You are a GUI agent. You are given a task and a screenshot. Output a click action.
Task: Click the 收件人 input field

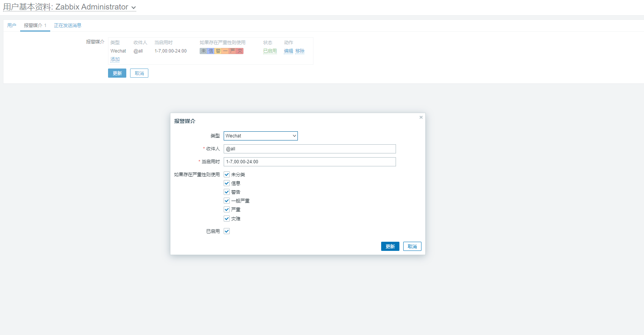point(310,149)
